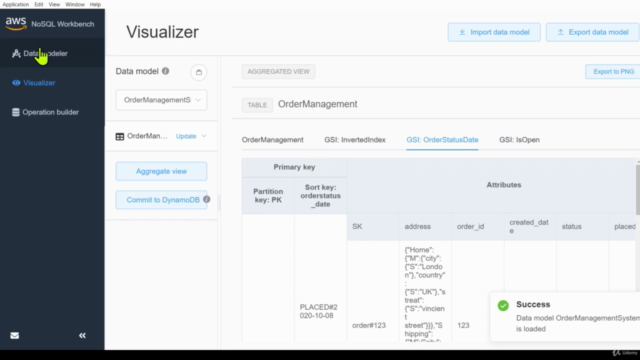
Task: Switch to GSI: IsOpen tab
Action: pos(519,140)
